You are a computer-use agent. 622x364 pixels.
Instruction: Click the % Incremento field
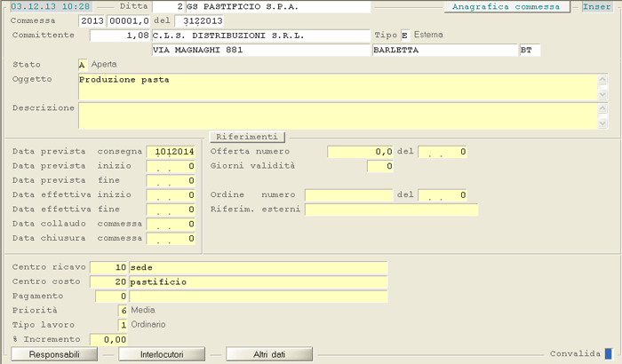pos(108,339)
